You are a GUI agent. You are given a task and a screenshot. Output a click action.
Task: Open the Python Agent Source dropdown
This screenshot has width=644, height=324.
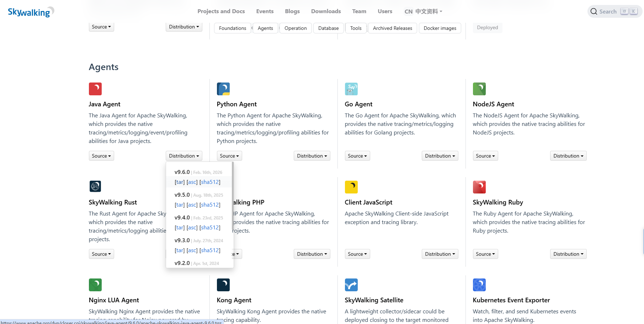229,156
